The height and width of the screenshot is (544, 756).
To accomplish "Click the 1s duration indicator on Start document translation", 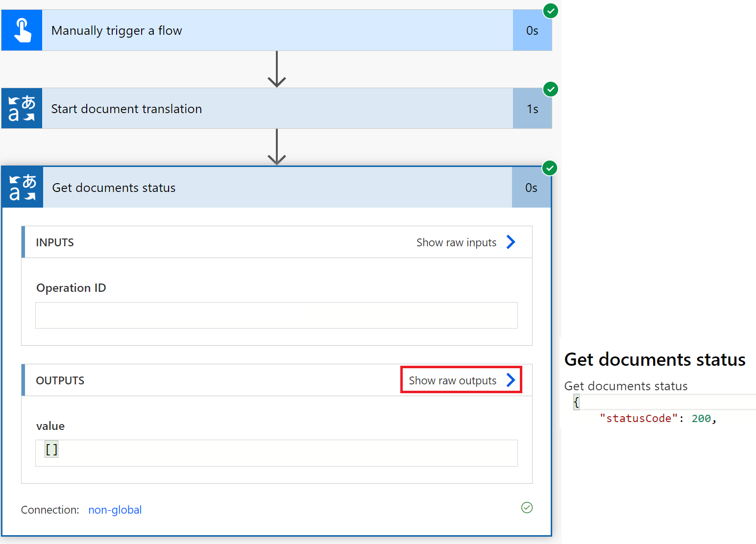I will click(x=532, y=108).
